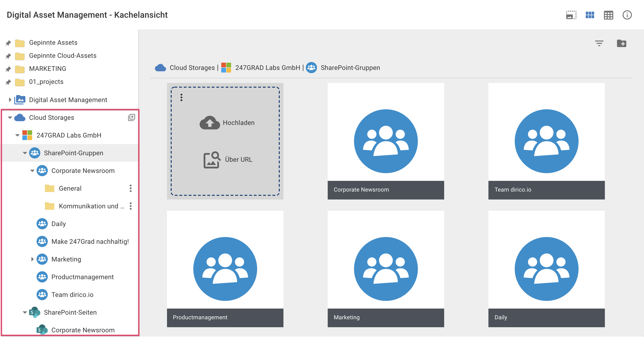The image size is (644, 337).
Task: Open the pinned 01_projects folder
Action: point(46,82)
